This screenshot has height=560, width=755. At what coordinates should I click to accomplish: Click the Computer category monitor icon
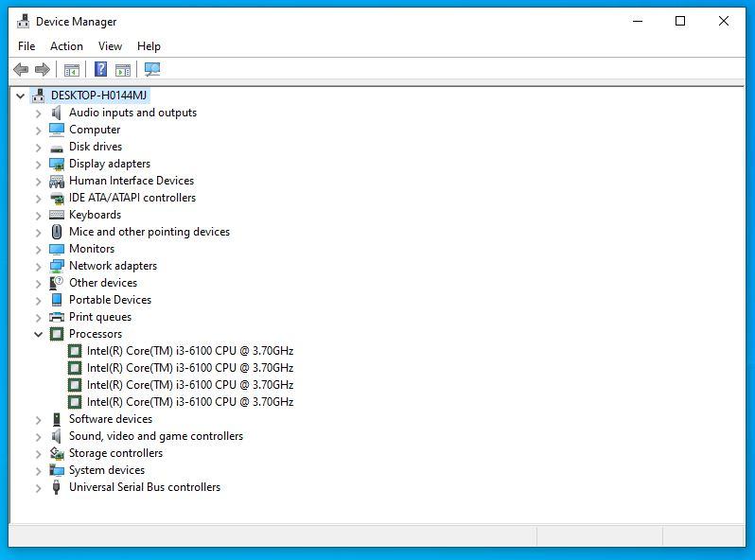(57, 130)
